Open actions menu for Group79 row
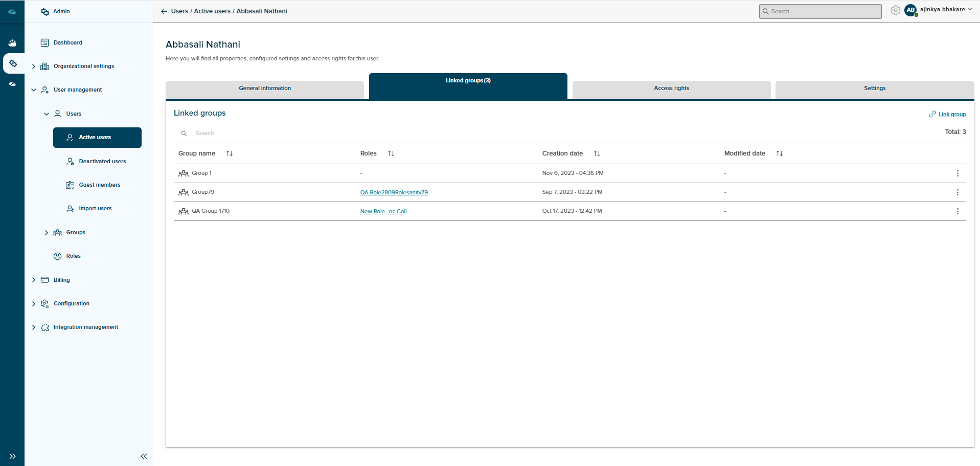Viewport: 980px width, 466px height. click(x=958, y=192)
